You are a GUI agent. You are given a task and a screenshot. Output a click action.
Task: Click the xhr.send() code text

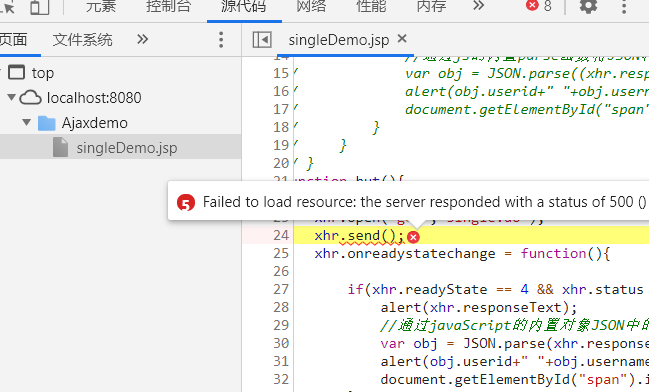click(x=359, y=236)
